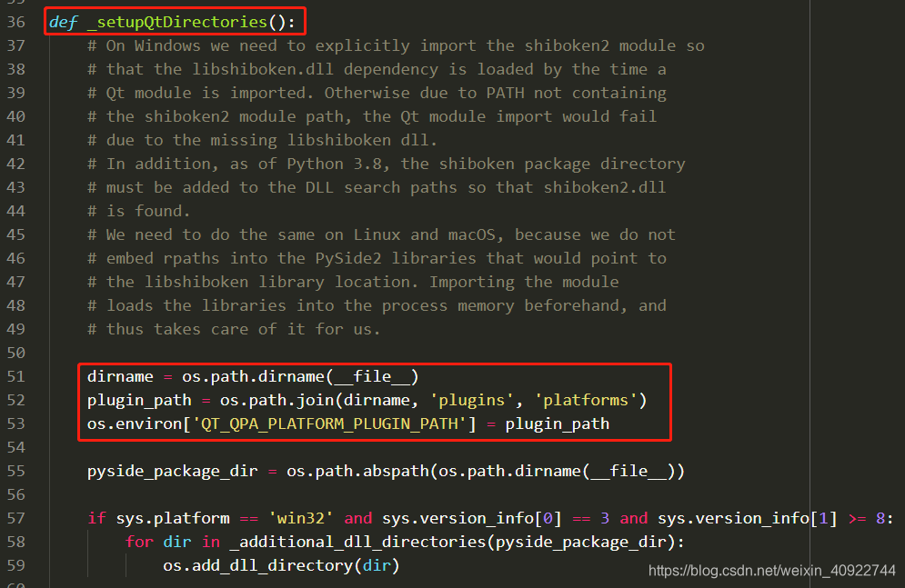
Task: Click comment 'thus takes care of it for us.'
Action: coord(234,329)
